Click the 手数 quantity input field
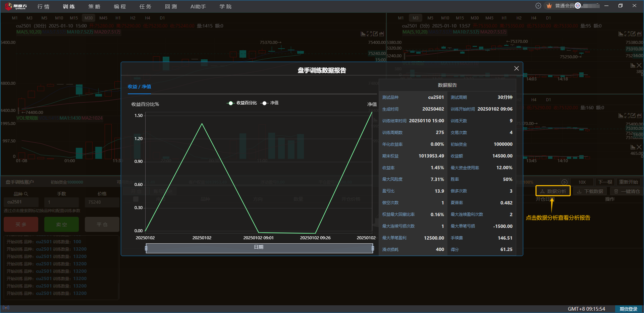The width and height of the screenshot is (644, 313). pyautogui.click(x=62, y=202)
